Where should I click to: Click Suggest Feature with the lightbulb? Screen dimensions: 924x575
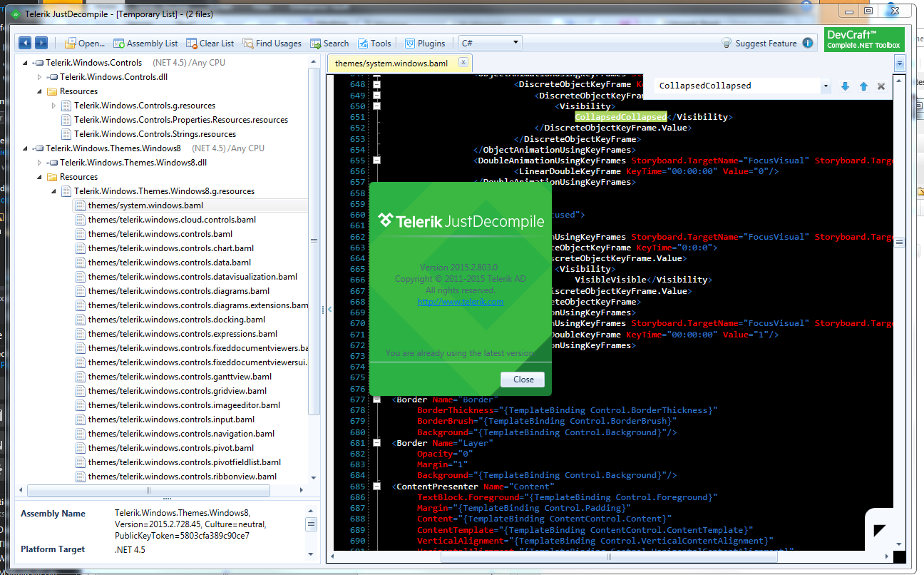coord(759,44)
